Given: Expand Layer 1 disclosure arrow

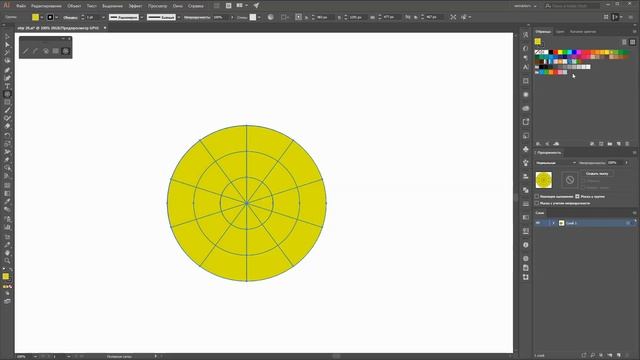Looking at the screenshot, I should coord(553,223).
